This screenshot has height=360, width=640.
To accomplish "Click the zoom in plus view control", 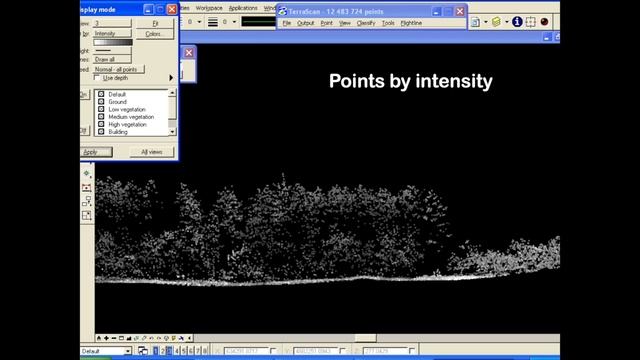I will (x=106, y=338).
